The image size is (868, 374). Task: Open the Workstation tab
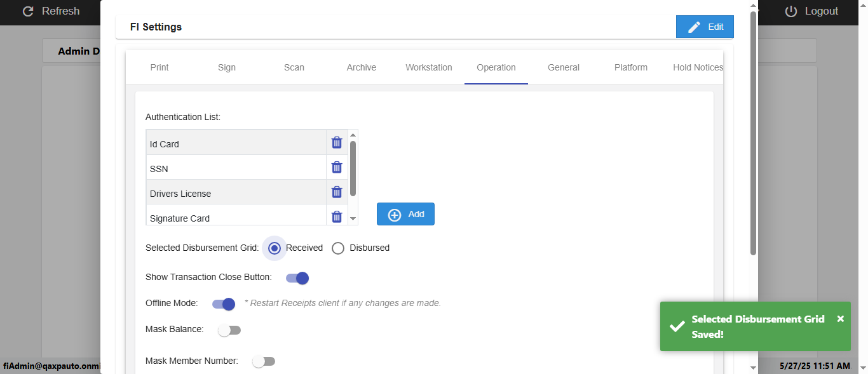tap(429, 67)
